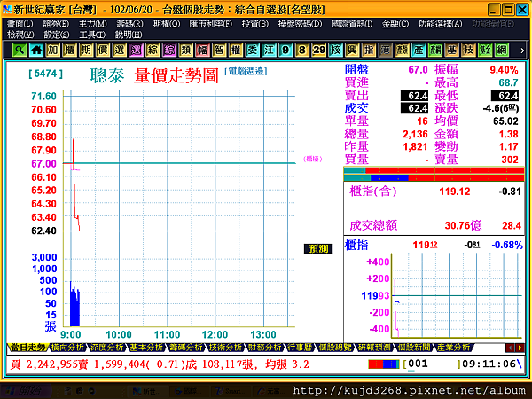Click the 基 toolbar icon
The image size is (532, 399).
coord(451,50)
